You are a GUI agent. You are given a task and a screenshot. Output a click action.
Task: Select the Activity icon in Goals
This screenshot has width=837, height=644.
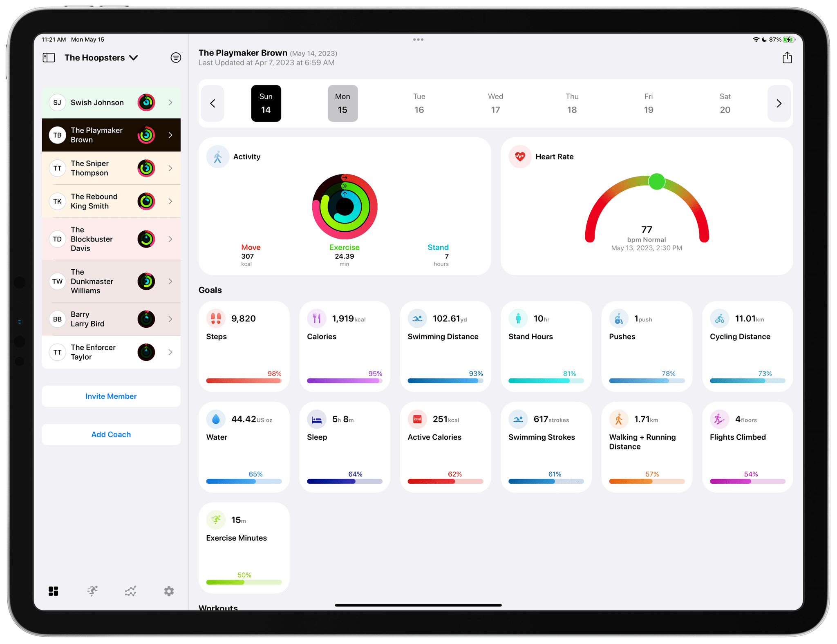coord(218,156)
